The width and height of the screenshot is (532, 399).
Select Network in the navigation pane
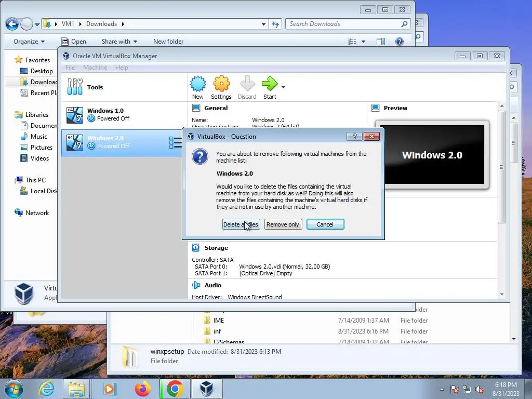pyautogui.click(x=32, y=212)
